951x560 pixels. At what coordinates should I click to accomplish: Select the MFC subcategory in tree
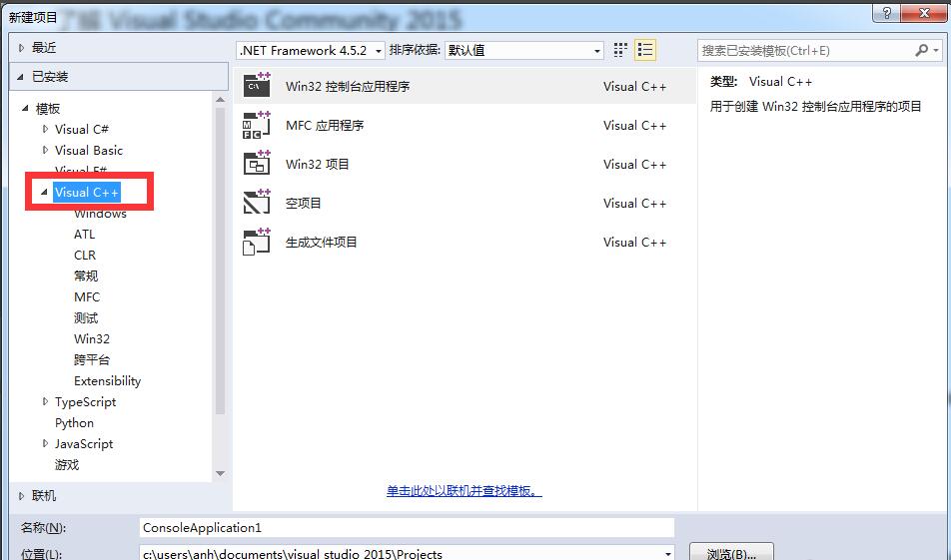tap(87, 297)
